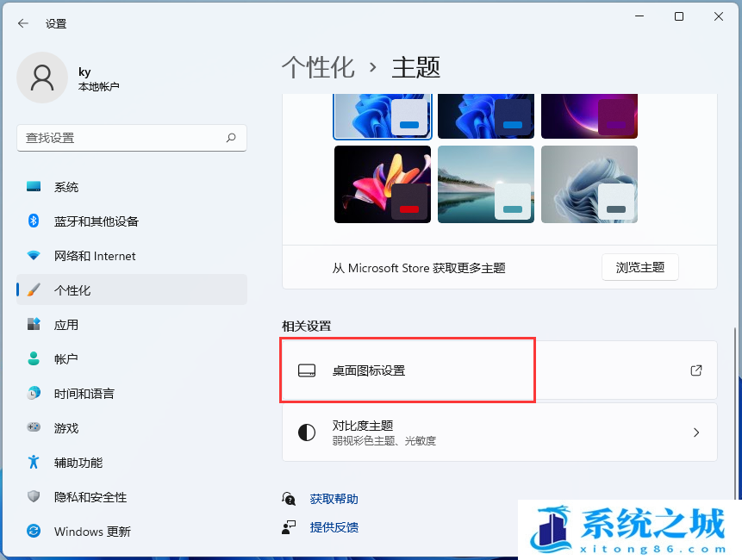Click the 提供反馈 link
The width and height of the screenshot is (742, 560).
[x=334, y=527]
